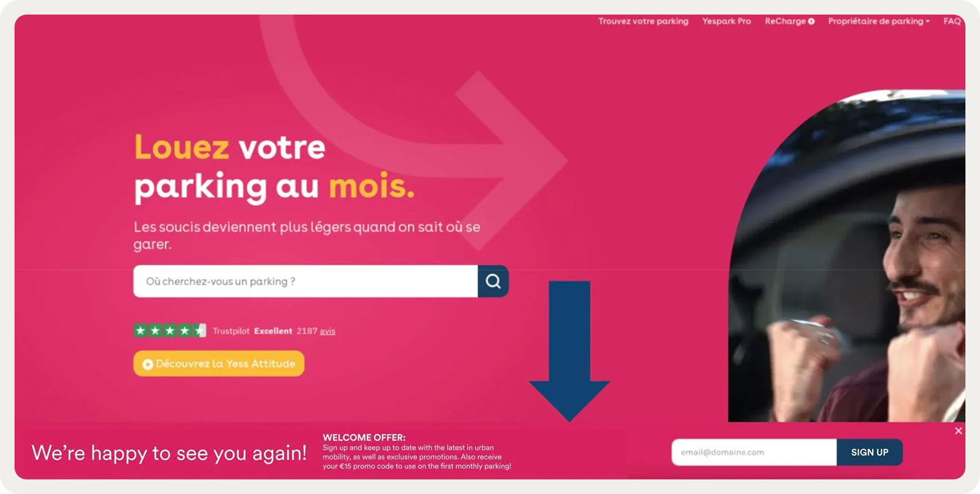Expand Propriétaire de parking dropdown

click(x=879, y=21)
